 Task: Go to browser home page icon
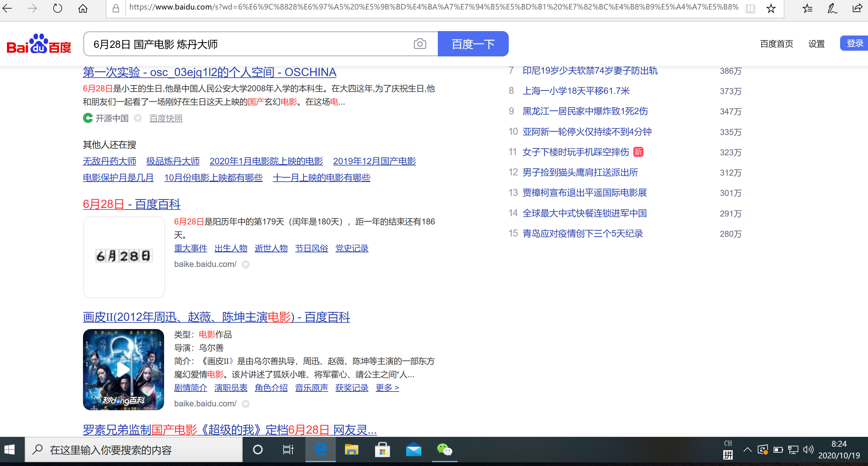[83, 8]
